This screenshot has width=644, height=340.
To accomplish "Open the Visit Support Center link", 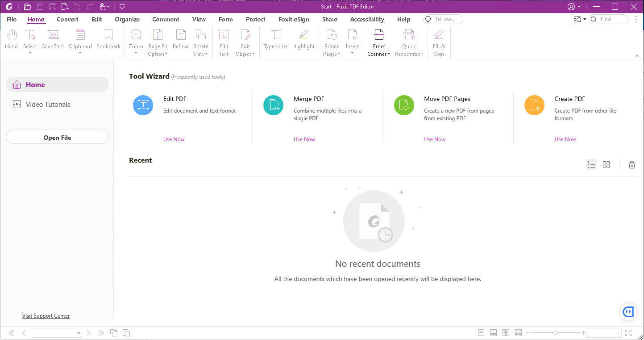I will (46, 316).
